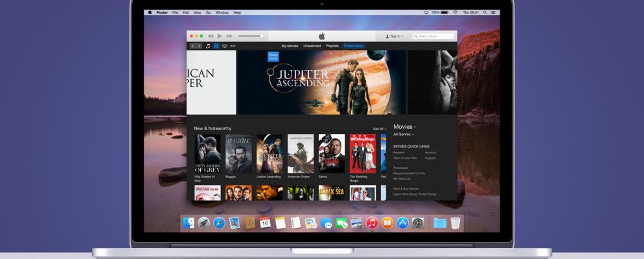This screenshot has width=644, height=259.
Task: Open Jupiter Ascending poster in New & Noteworthy
Action: (270, 153)
